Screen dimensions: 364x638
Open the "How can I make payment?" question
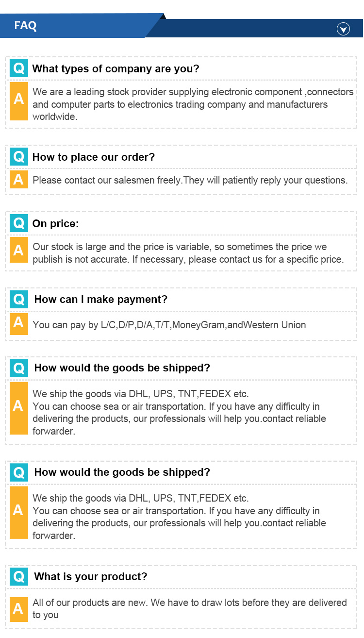tap(101, 300)
